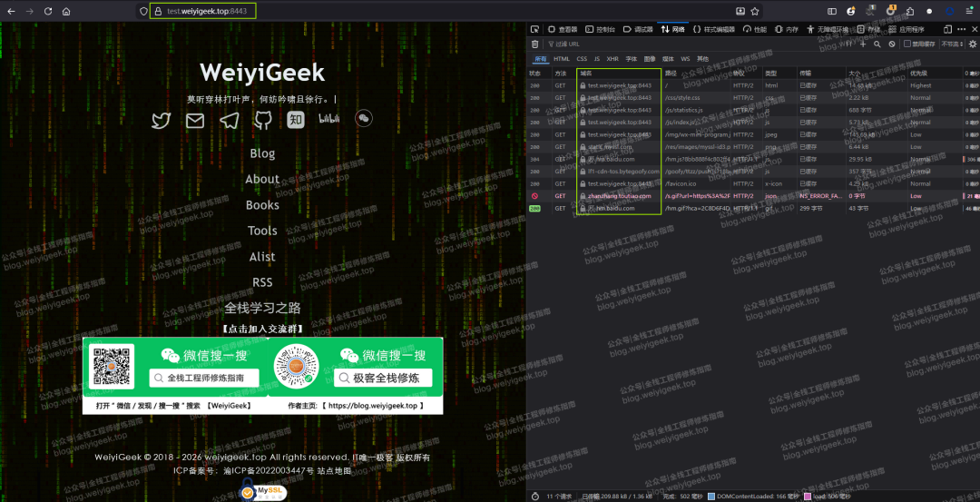Enable the 禁用缓存 checkbox

point(907,44)
